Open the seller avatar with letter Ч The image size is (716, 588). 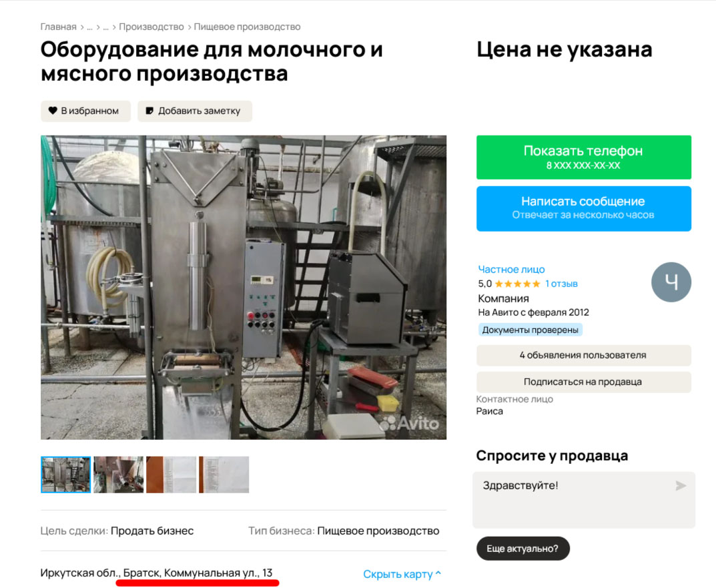671,282
